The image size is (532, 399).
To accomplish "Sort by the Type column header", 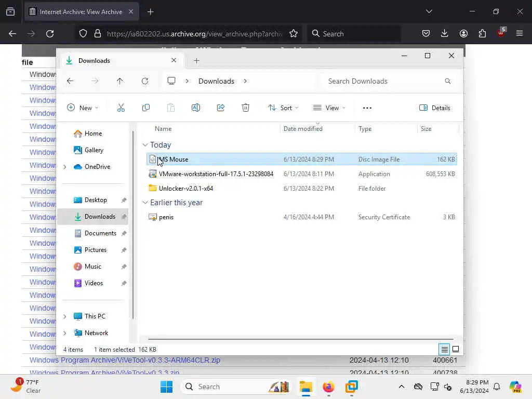I will 365,129.
